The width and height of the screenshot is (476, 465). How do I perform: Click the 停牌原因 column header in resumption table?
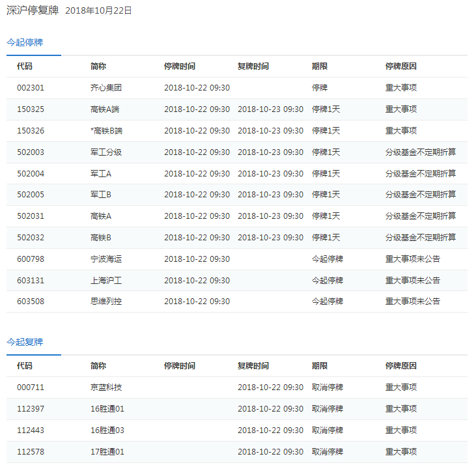click(401, 366)
